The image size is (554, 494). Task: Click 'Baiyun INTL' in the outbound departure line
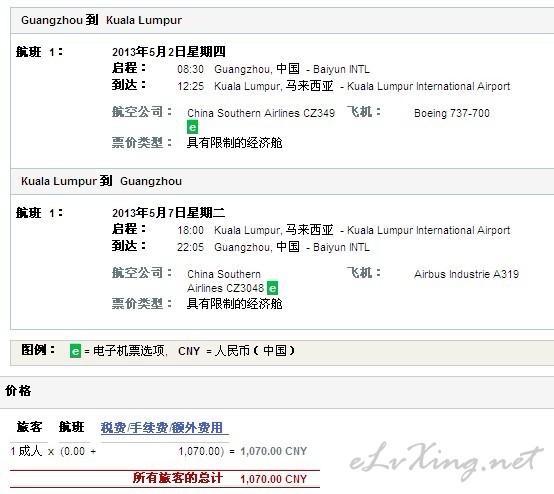[341, 69]
